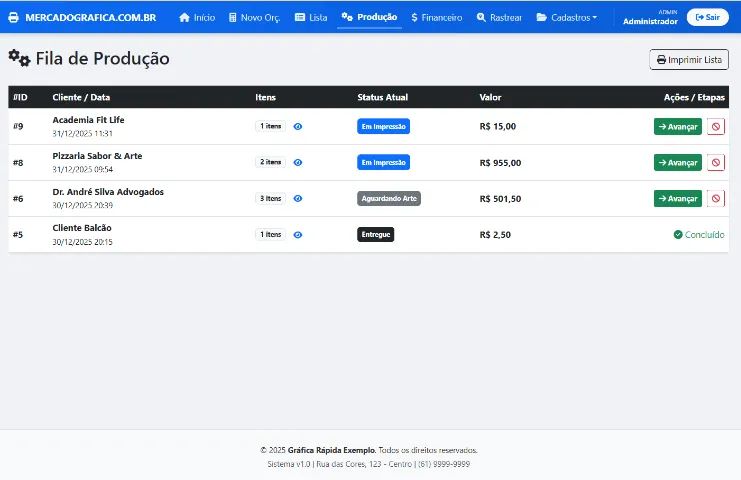The width and height of the screenshot is (741, 480).
Task: Advance order #6 Dr. André Silva Advogados
Action: click(678, 198)
